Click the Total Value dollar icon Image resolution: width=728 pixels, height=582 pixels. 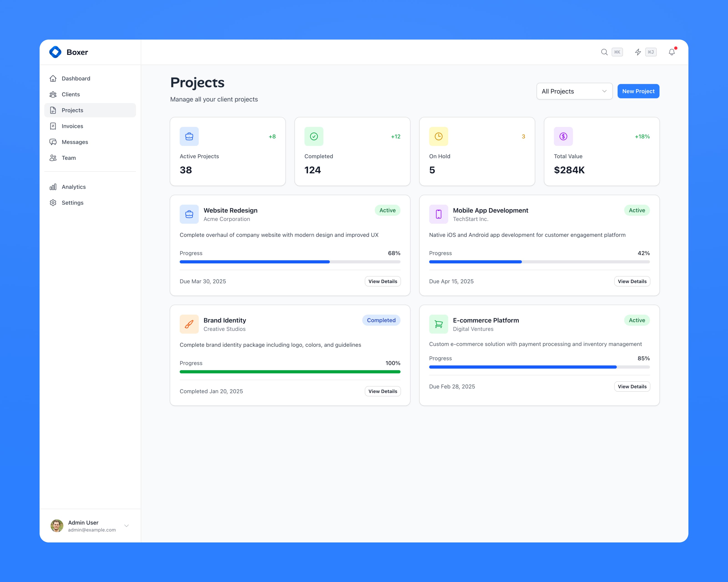point(563,136)
